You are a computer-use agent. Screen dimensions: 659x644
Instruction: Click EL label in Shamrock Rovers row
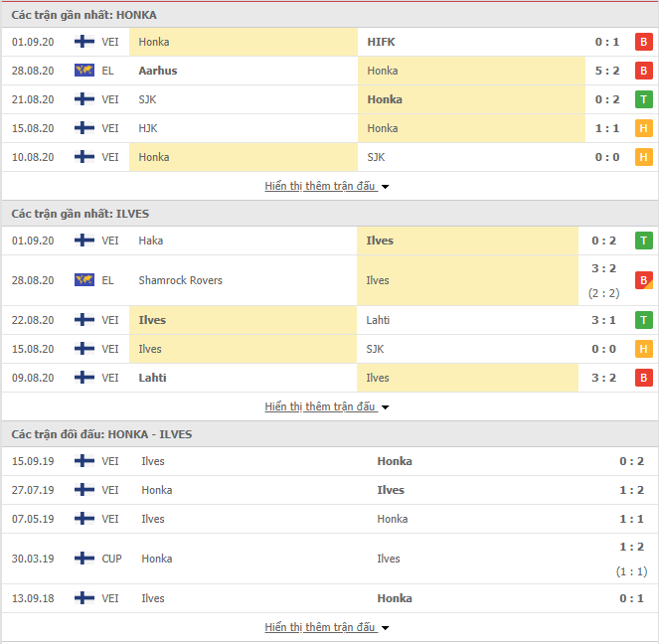[x=107, y=280]
